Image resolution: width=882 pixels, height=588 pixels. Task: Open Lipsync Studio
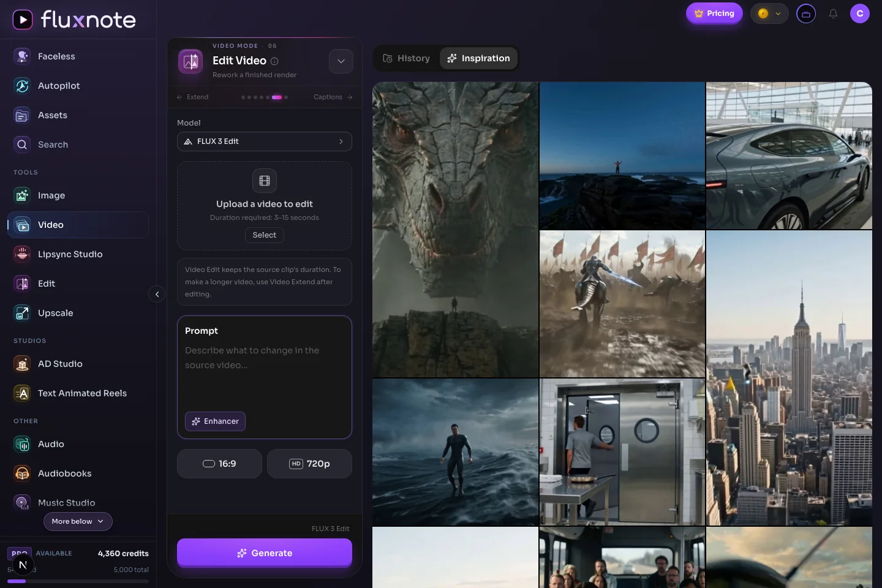pyautogui.click(x=78, y=254)
